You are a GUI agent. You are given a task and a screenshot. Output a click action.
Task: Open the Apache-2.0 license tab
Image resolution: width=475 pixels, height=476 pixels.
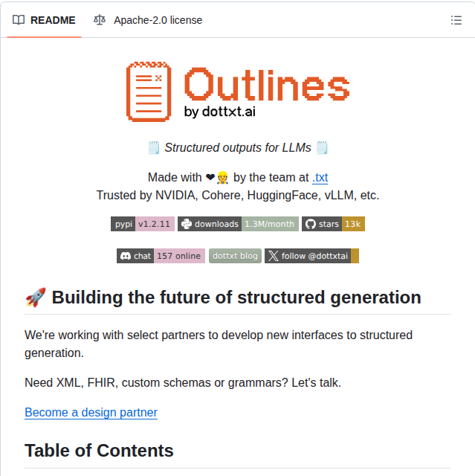click(158, 20)
